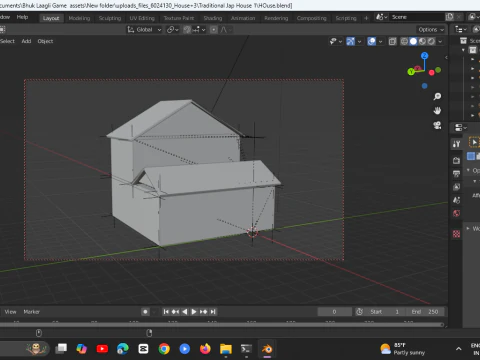Jump to next keyframe
This screenshot has width=480, height=360.
203,312
